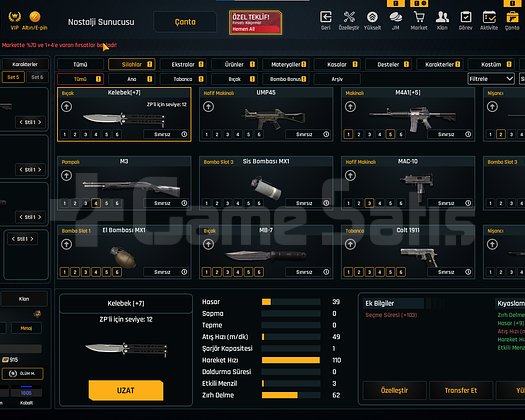525x420 pixels.
Task: Switch to the Materyaller tab
Action: point(286,64)
